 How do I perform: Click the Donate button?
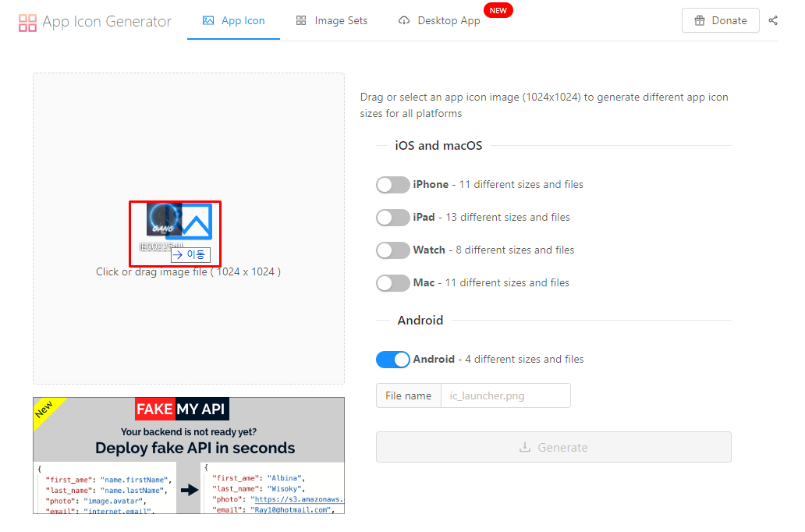click(720, 20)
